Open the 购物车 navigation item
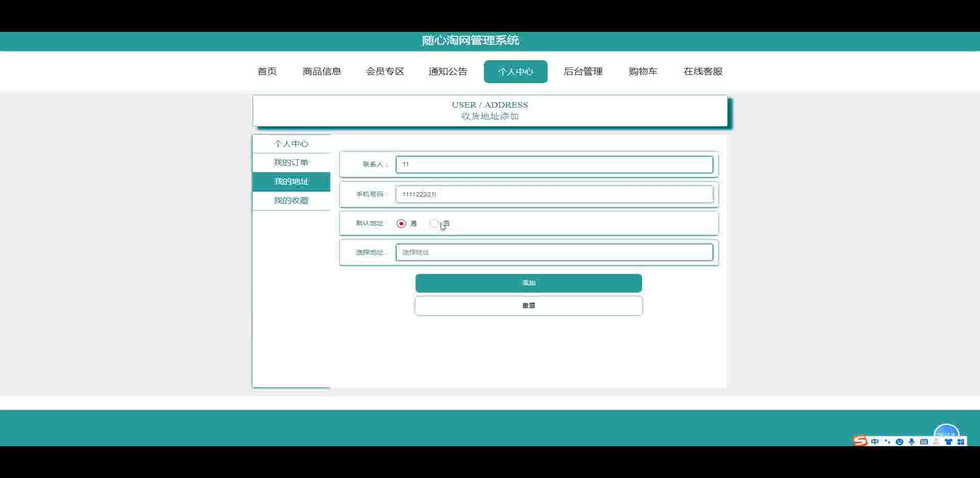The image size is (980, 478). click(643, 71)
